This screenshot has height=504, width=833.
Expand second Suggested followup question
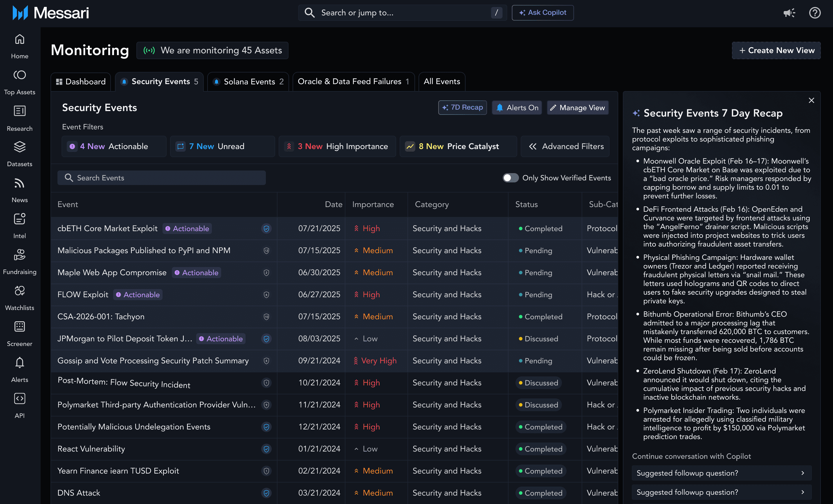pyautogui.click(x=722, y=492)
